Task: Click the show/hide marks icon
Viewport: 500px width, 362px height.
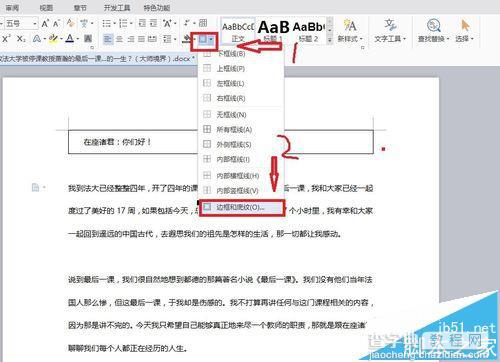Action: click(x=187, y=23)
